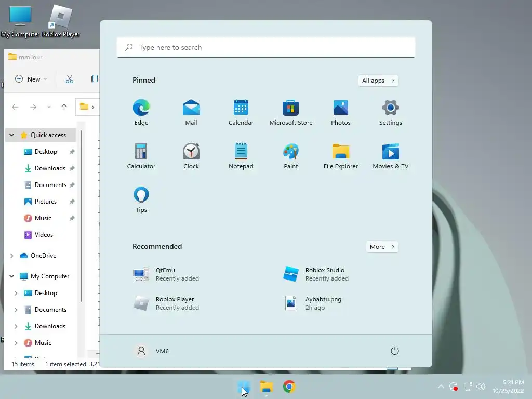532x399 pixels.
Task: Open recent locations dropdown in Explorer
Action: click(x=49, y=107)
